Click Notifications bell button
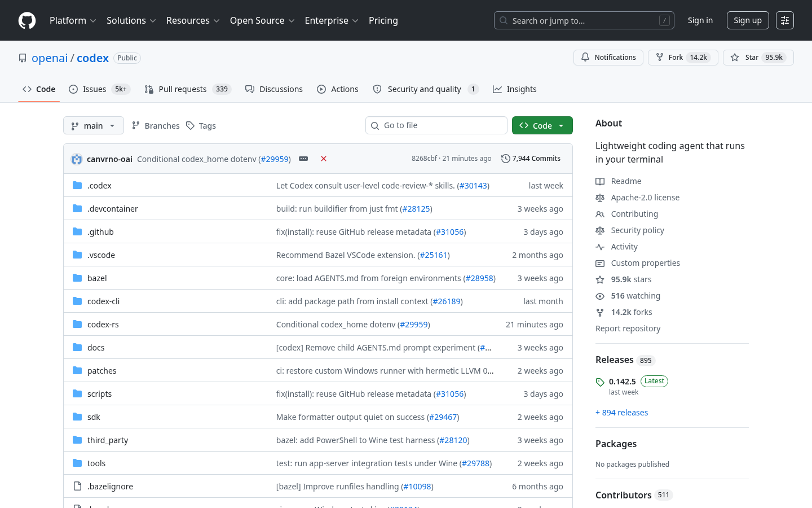Viewport: 812px width, 508px height. 608,58
